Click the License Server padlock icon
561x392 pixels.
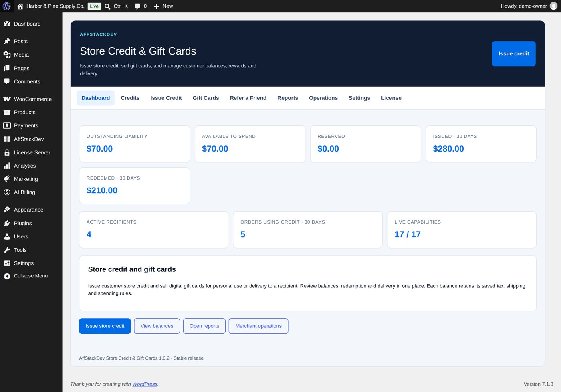pyautogui.click(x=7, y=152)
